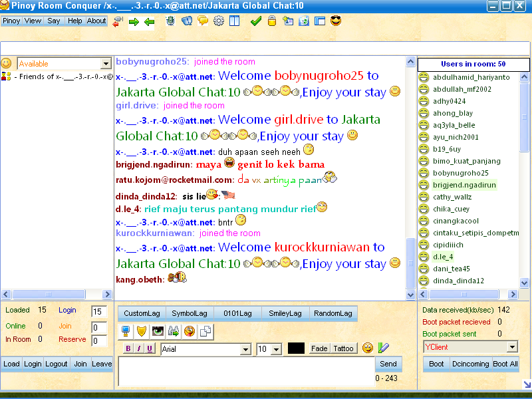The width and height of the screenshot is (532, 399).
Task: Click the gold shield icon
Action: click(142, 331)
